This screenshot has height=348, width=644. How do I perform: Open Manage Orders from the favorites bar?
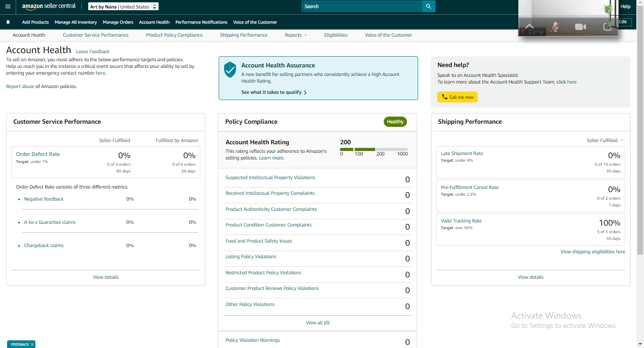(118, 22)
